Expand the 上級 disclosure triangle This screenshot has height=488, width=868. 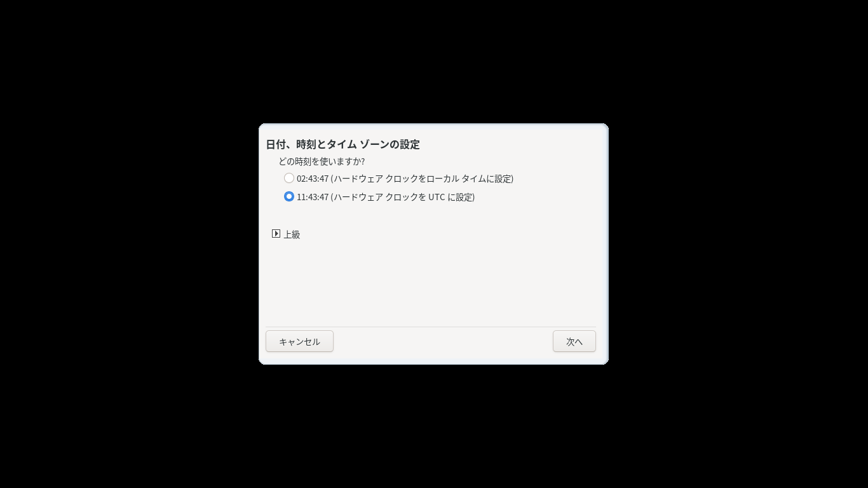pyautogui.click(x=276, y=233)
